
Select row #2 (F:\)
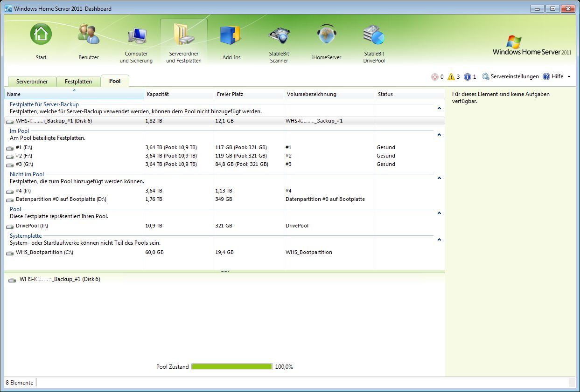tap(224, 156)
